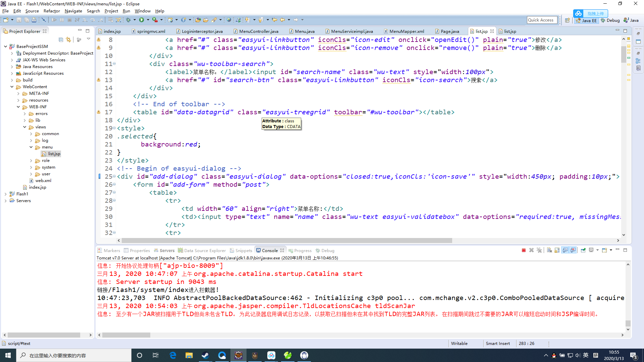This screenshot has height=362, width=644.
Task: Click the editor horizontal scrollbar
Action: point(287,240)
